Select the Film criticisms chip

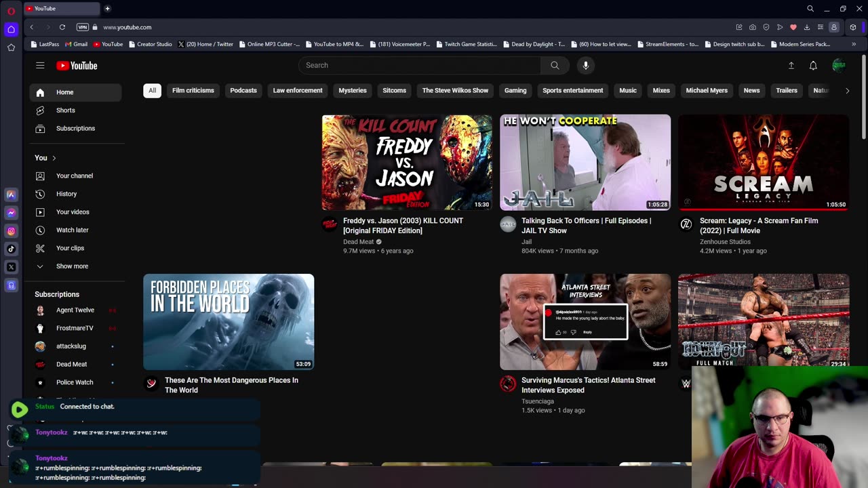[193, 90]
